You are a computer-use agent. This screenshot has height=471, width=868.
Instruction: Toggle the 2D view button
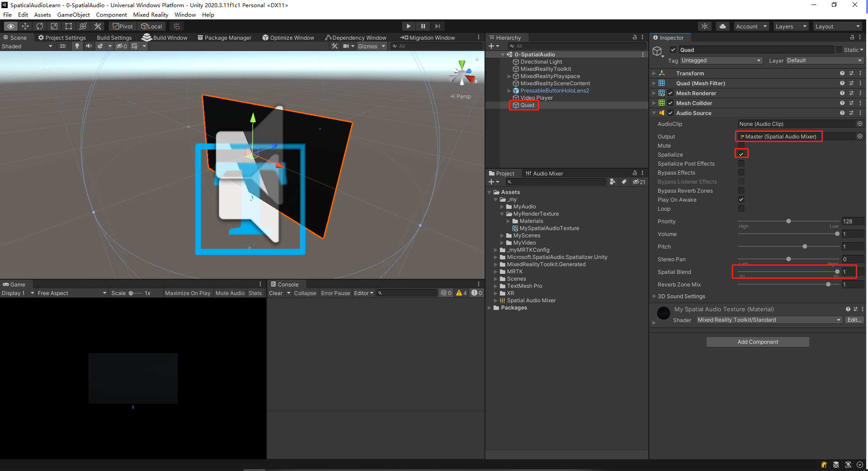(x=63, y=46)
